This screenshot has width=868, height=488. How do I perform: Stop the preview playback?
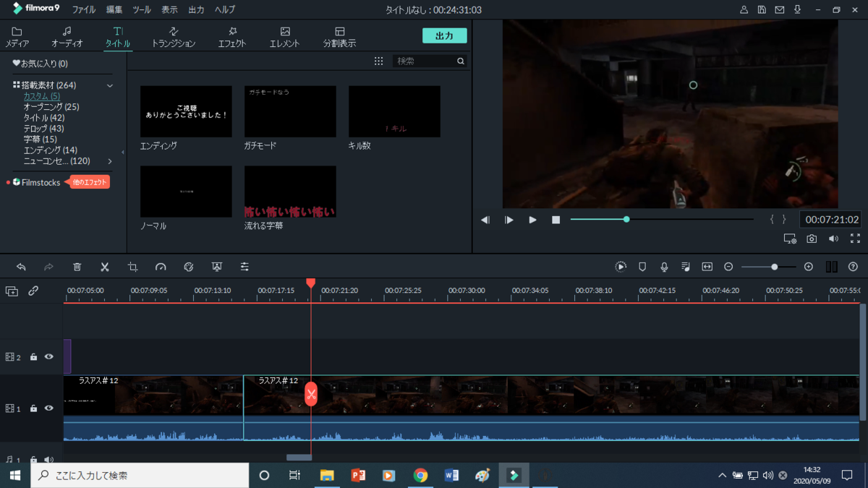click(556, 220)
